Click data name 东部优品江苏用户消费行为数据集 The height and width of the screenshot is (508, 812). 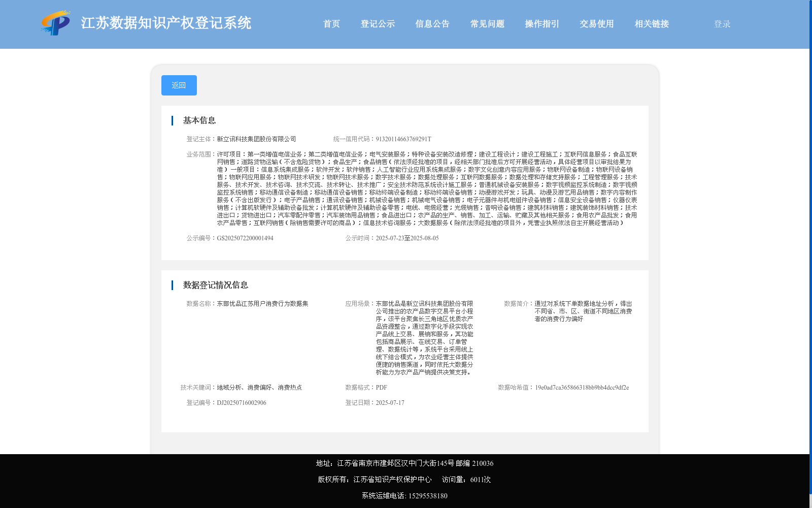pos(262,304)
